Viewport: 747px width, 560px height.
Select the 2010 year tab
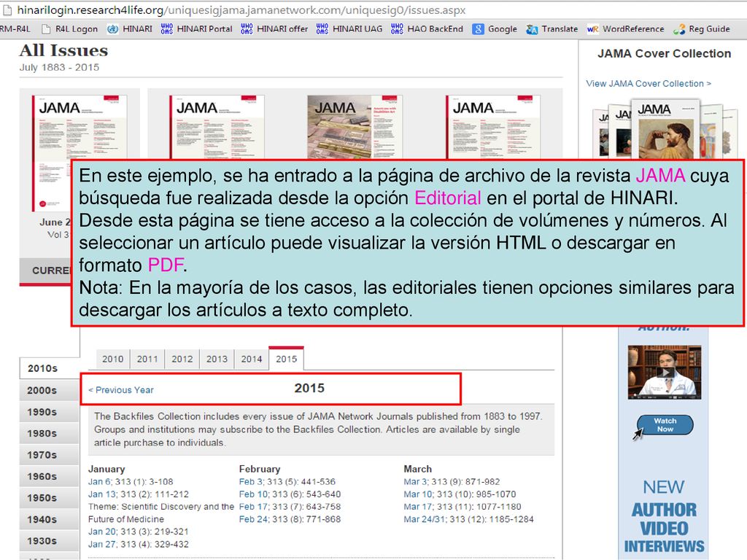(x=113, y=359)
